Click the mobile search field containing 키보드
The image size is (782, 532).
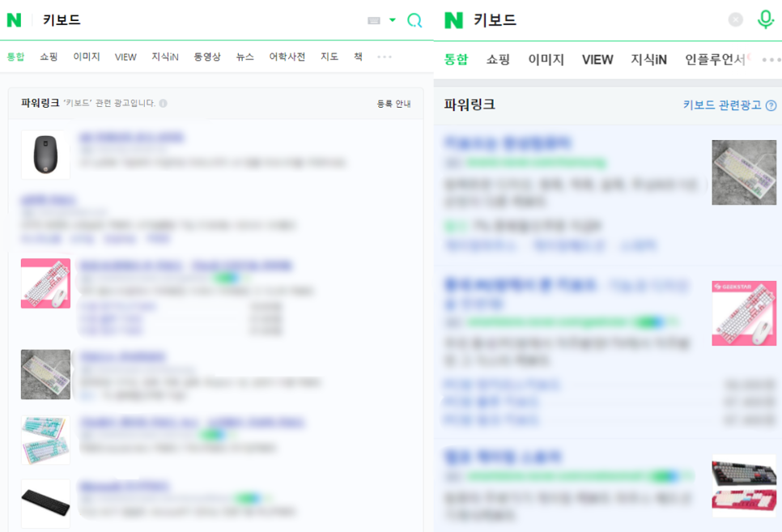(x=596, y=20)
